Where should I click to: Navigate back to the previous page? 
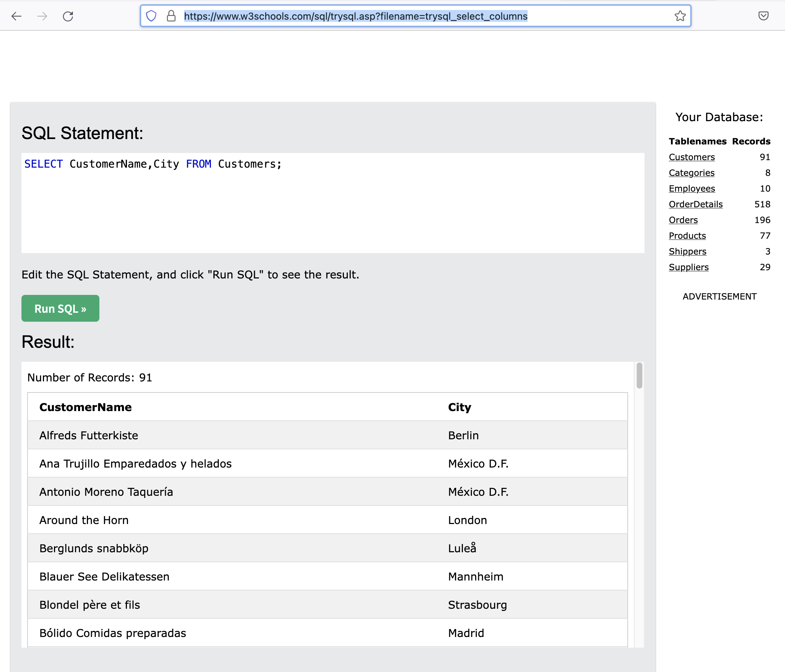[16, 16]
